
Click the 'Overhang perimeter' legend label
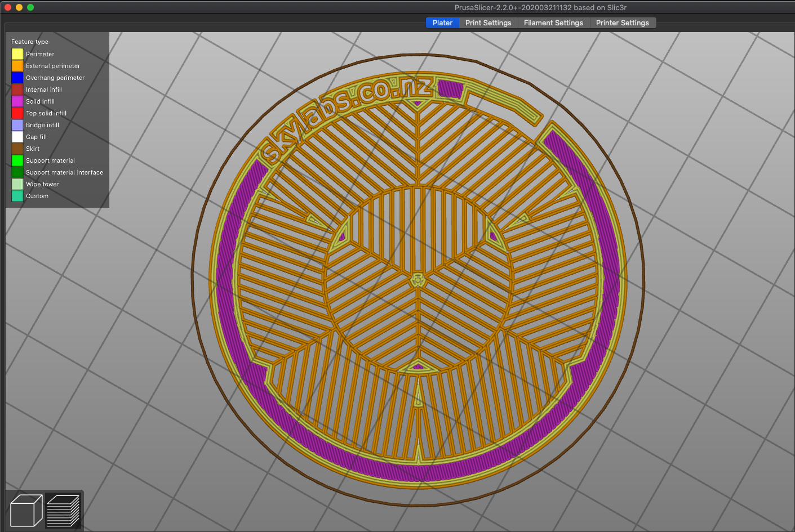click(x=55, y=78)
